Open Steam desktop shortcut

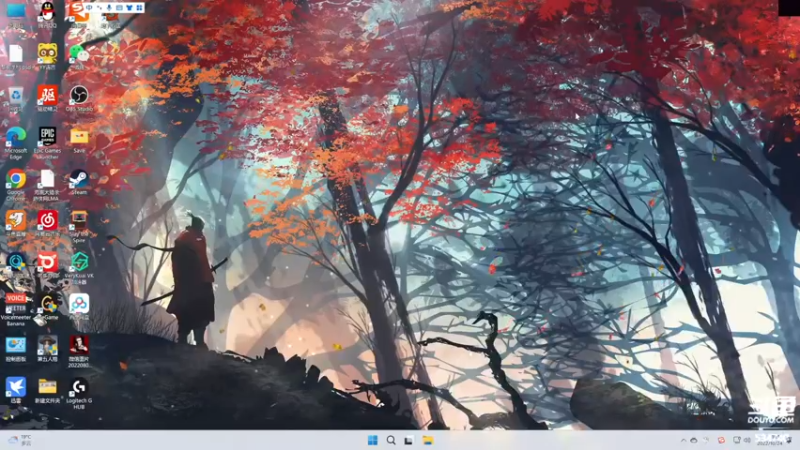coord(79,180)
